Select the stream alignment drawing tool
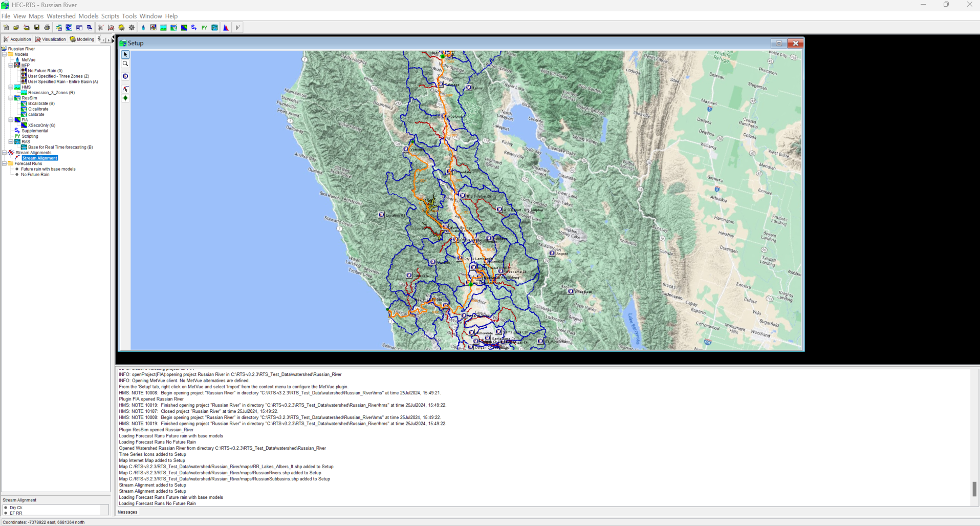 click(x=125, y=89)
